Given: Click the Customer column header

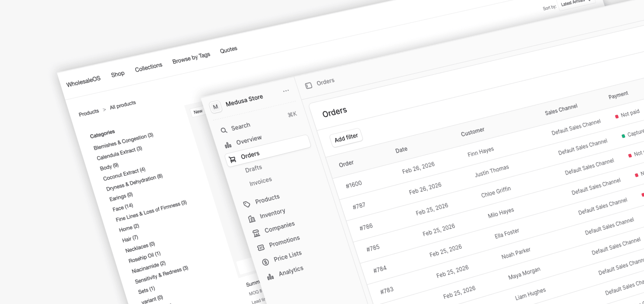Looking at the screenshot, I should [473, 132].
